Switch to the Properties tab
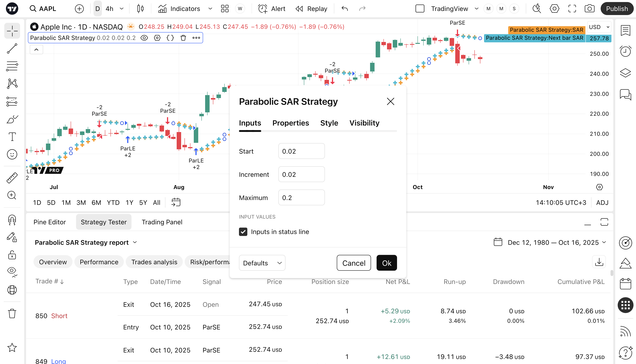 (x=291, y=123)
